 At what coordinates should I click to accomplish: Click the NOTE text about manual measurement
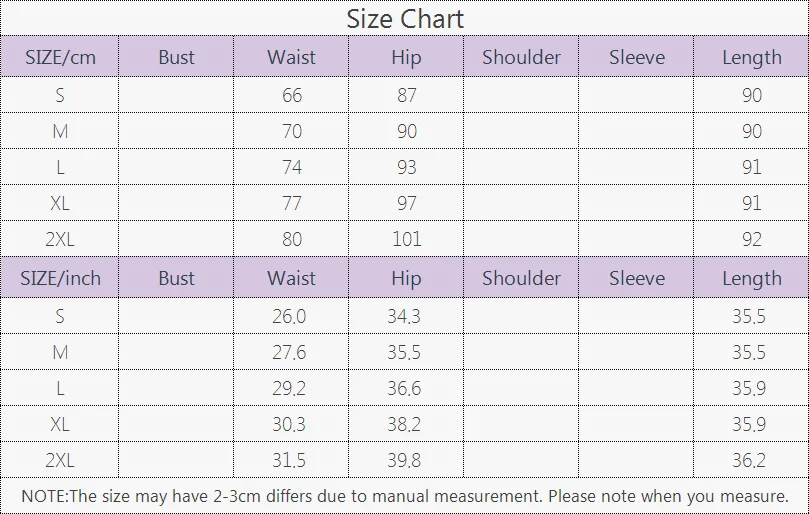pos(405,496)
